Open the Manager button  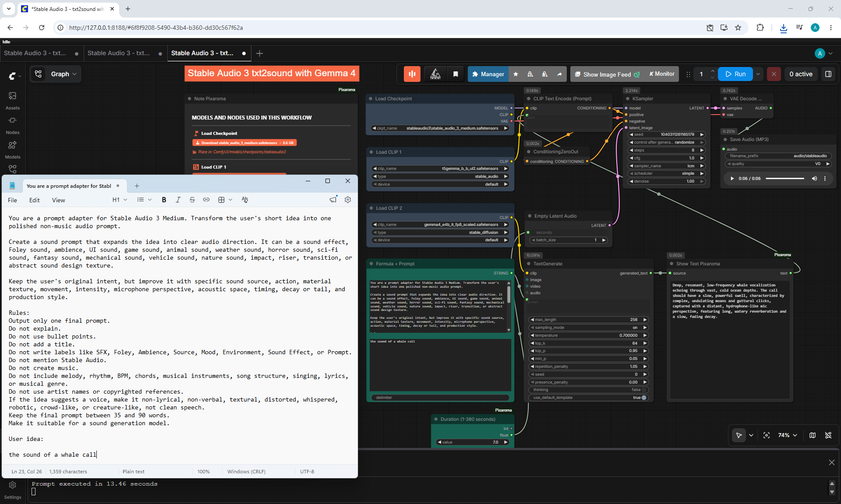click(488, 74)
